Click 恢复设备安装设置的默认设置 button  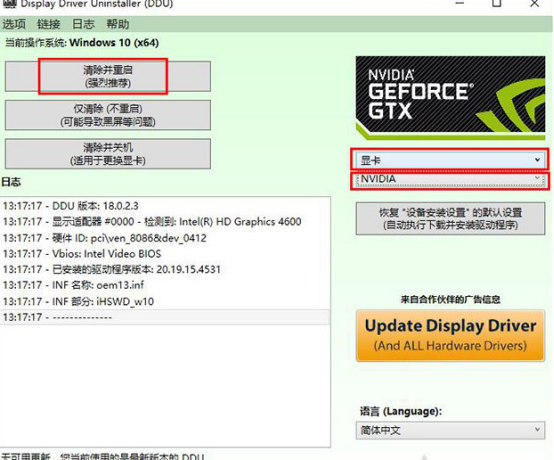[x=450, y=218]
